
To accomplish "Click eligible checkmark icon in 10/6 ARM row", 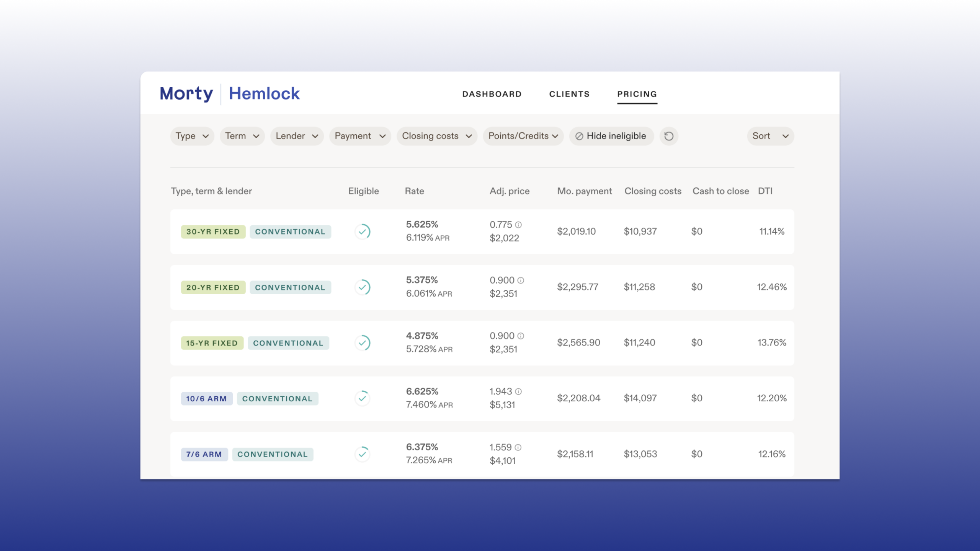I will coord(363,398).
